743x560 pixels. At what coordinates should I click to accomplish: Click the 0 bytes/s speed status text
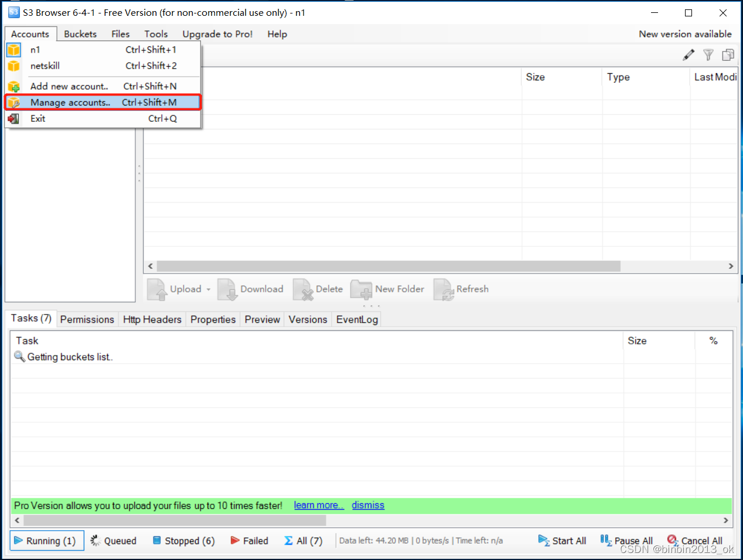(432, 541)
